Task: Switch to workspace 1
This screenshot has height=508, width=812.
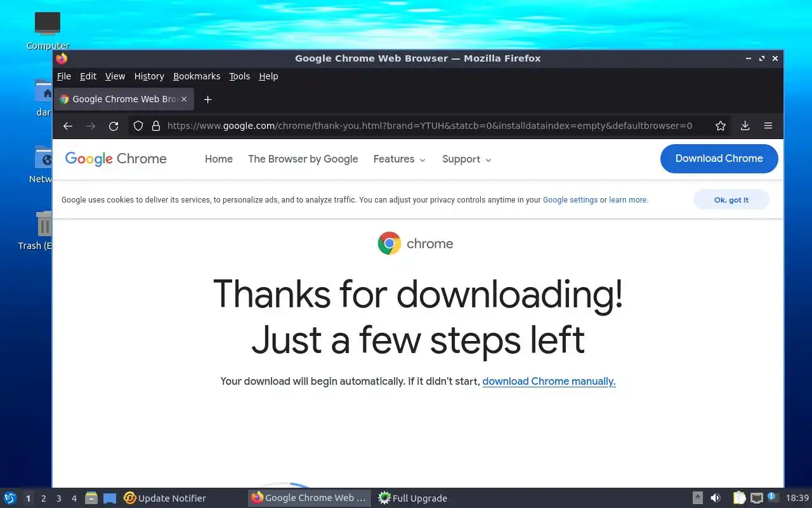Action: (28, 498)
